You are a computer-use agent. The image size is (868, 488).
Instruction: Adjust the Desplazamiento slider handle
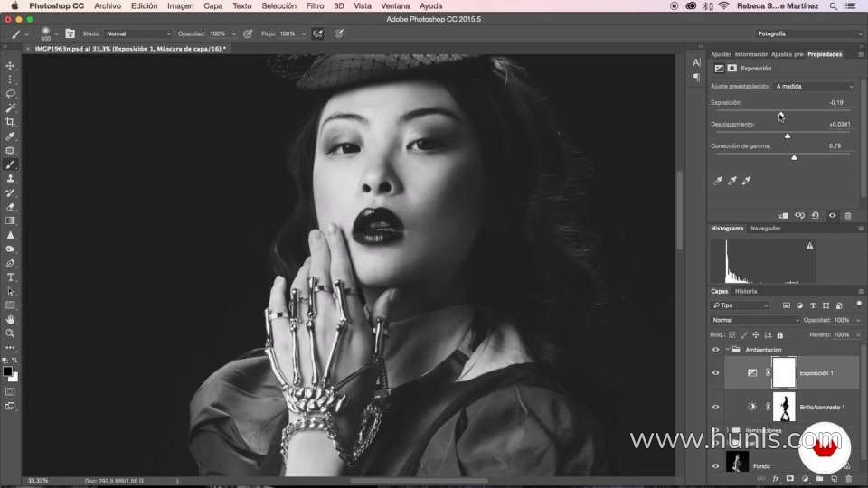788,136
